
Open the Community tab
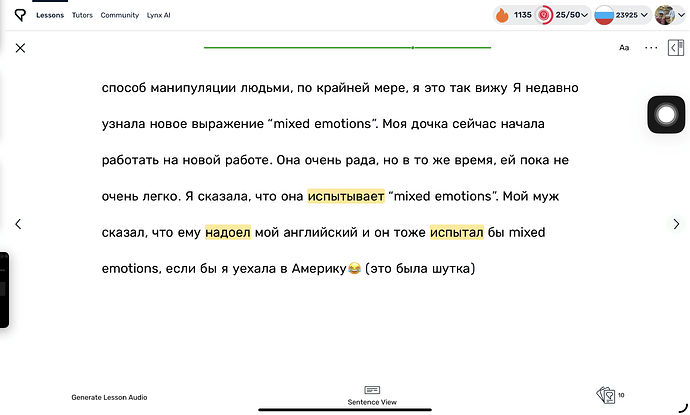(x=120, y=16)
